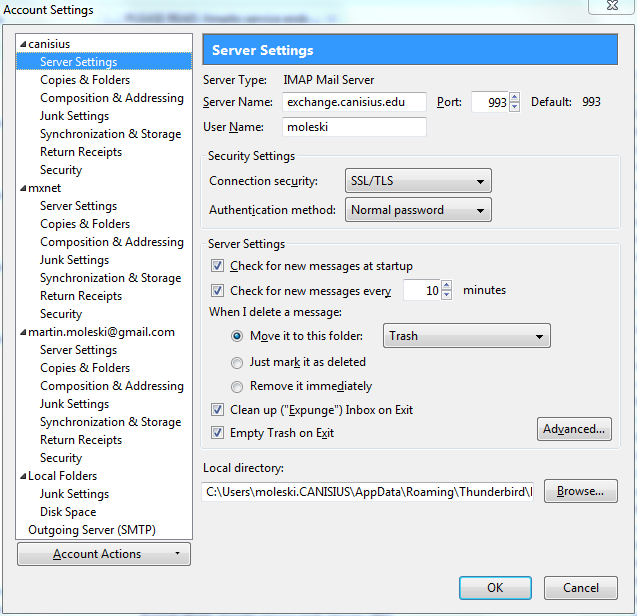Click the Browse... button
Viewport: 637px width, 616px height.
coord(581,491)
